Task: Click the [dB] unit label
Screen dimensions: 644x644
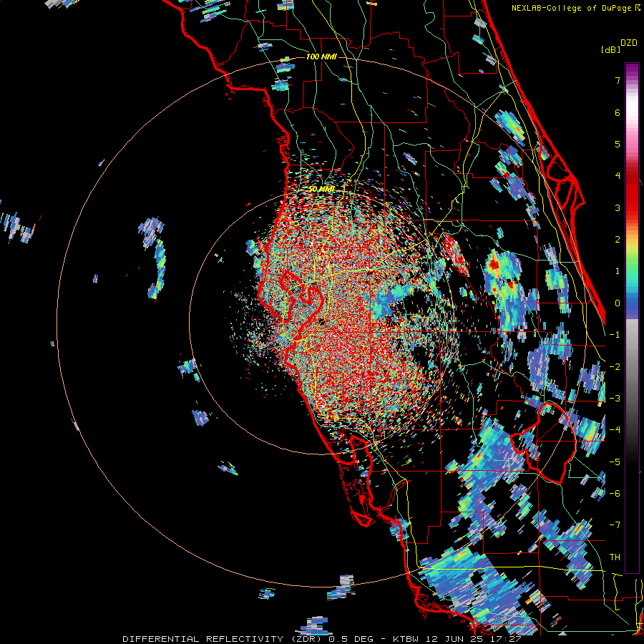Action: 611,49
